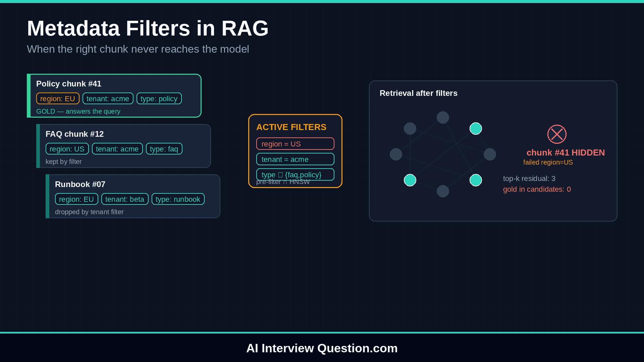Select the 'region = US' active filter
The image size is (644, 362).
(295, 144)
